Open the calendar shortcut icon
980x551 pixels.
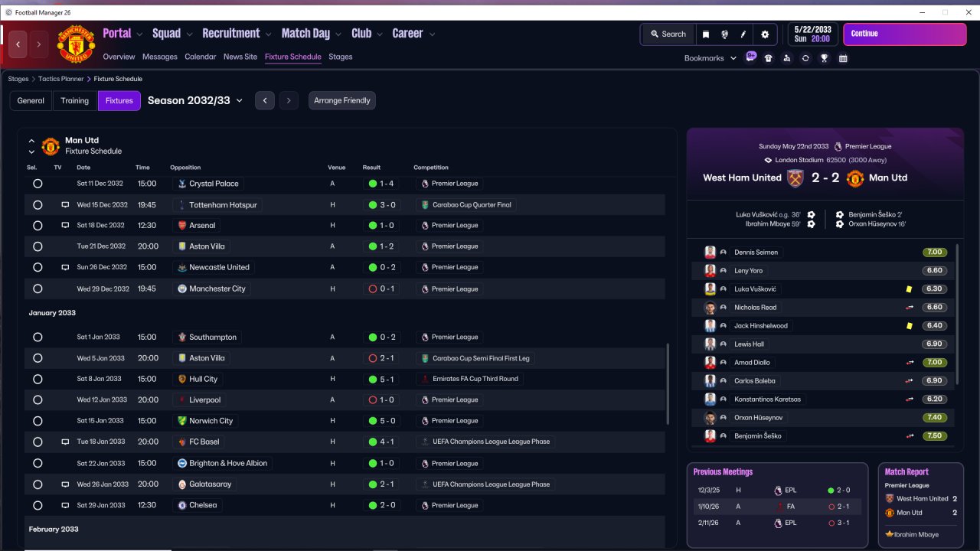coord(843,58)
